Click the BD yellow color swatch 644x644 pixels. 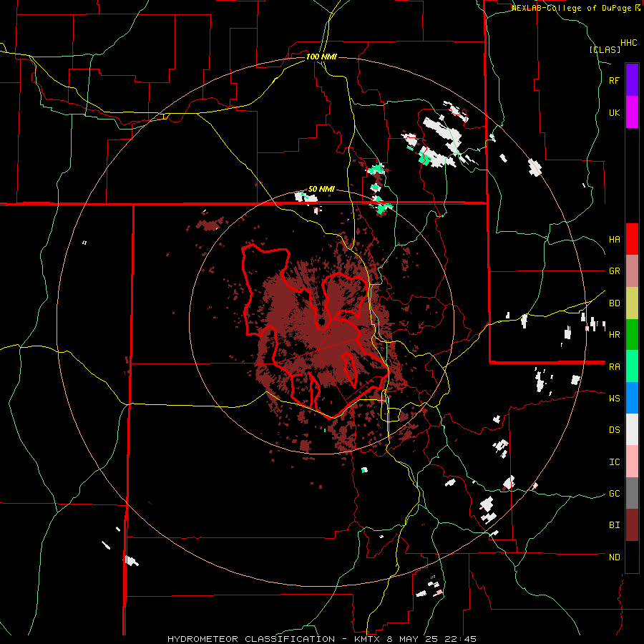click(x=632, y=303)
